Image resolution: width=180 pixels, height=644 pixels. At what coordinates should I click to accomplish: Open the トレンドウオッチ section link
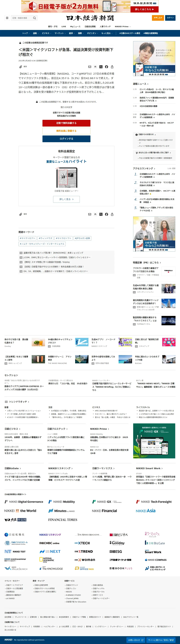19,402
